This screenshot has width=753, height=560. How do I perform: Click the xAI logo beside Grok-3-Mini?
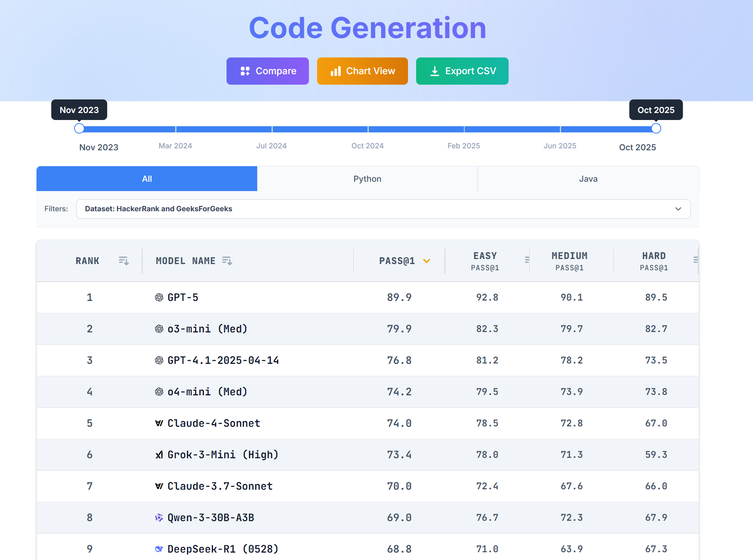click(x=159, y=455)
